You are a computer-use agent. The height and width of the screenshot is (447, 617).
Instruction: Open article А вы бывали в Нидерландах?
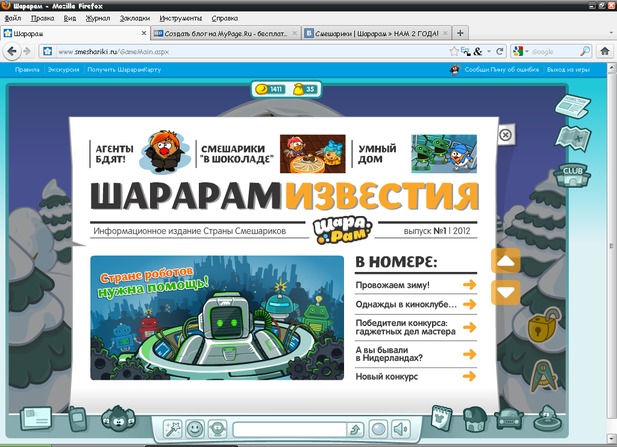pos(416,354)
